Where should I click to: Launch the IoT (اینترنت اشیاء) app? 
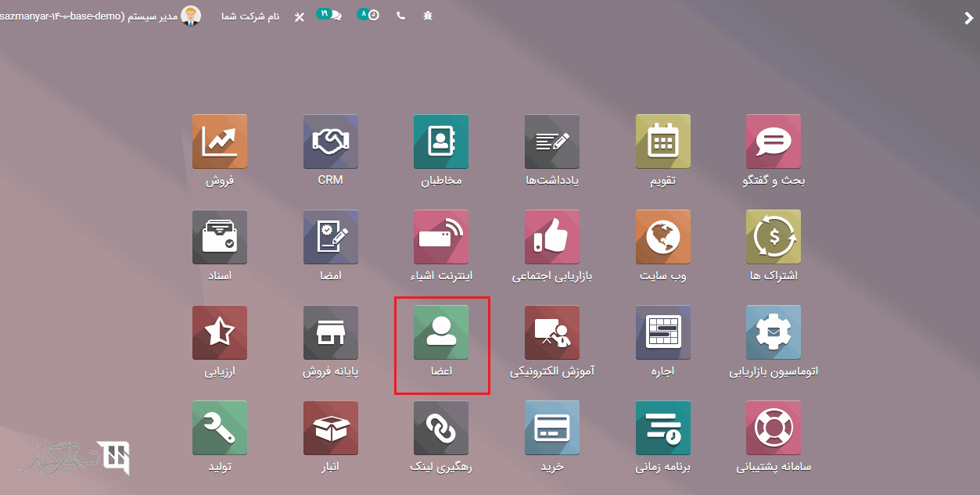point(441,238)
